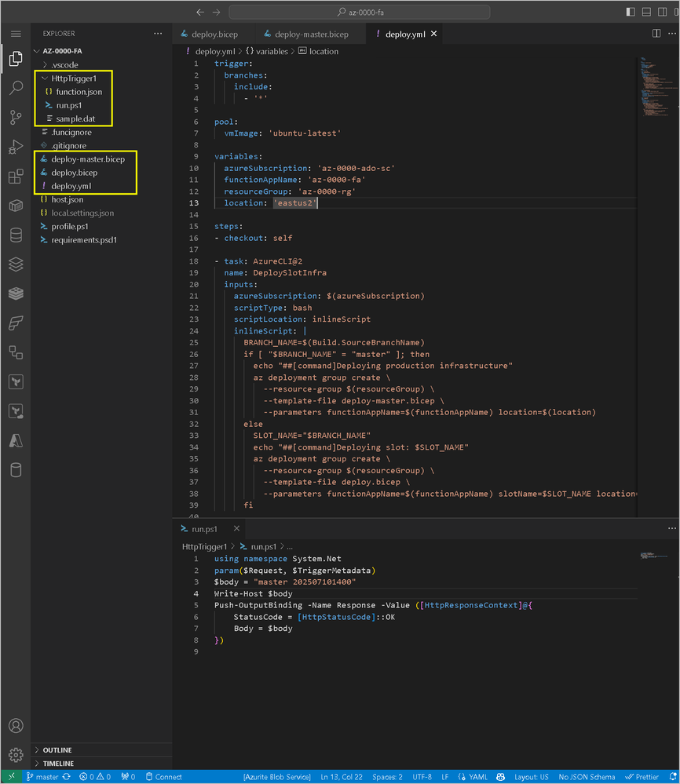Open the Explorer view in activity bar
Image resolution: width=680 pixels, height=784 pixels.
pos(16,59)
